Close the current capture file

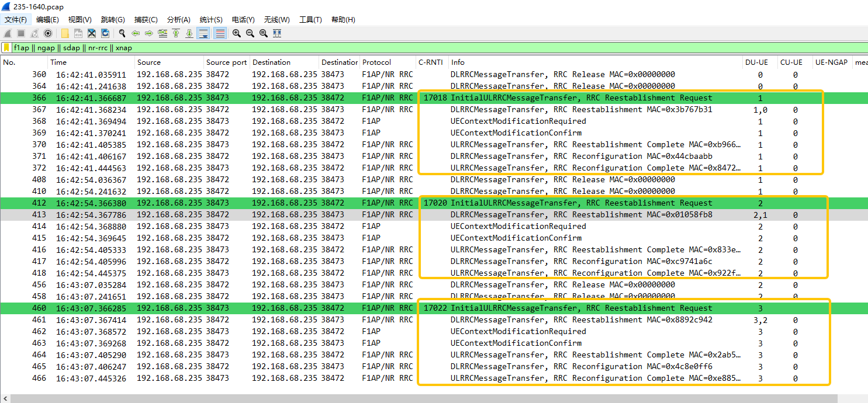click(x=92, y=33)
